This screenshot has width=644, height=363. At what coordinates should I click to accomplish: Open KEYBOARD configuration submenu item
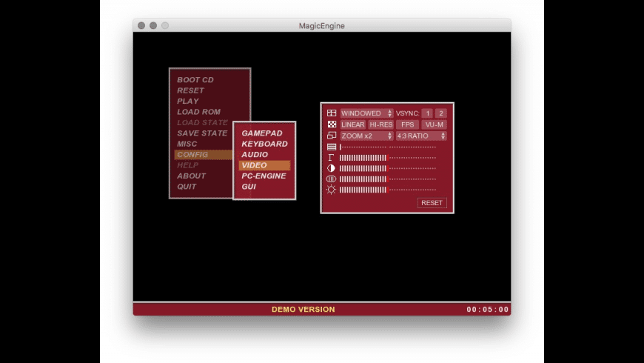264,144
